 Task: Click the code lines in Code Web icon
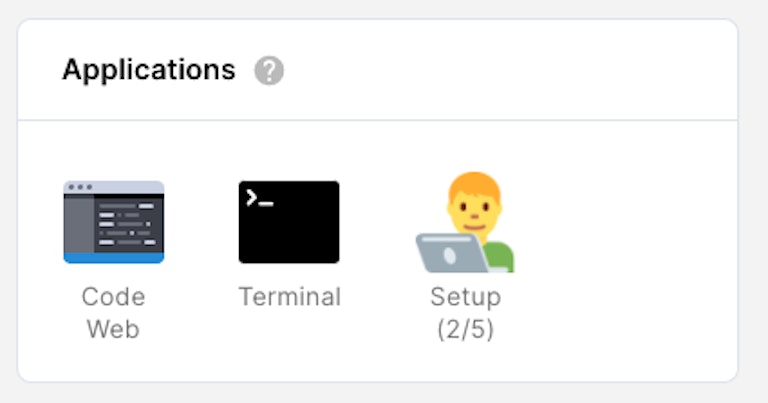[x=130, y=225]
